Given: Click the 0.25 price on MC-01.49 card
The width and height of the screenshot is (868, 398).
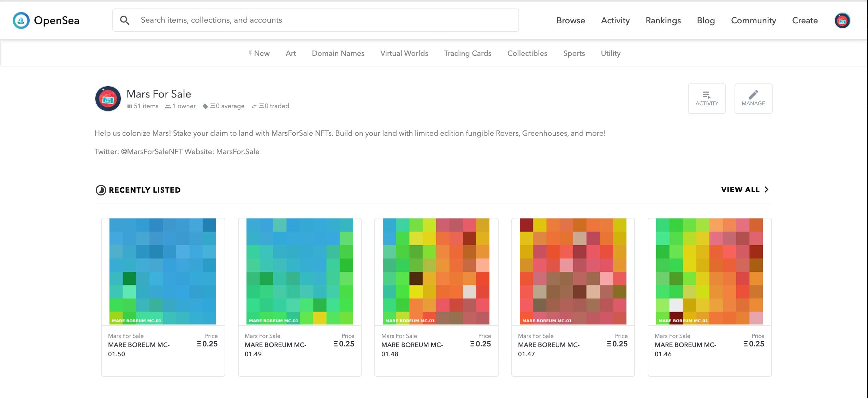Looking at the screenshot, I should pyautogui.click(x=344, y=344).
